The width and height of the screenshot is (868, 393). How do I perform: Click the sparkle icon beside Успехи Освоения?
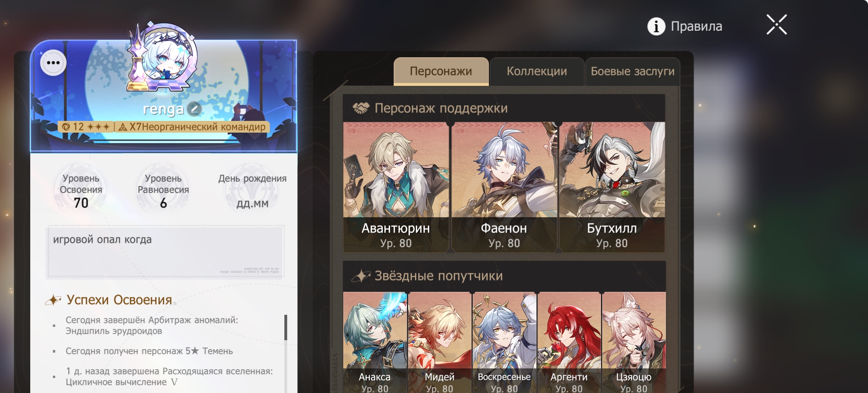pyautogui.click(x=53, y=300)
